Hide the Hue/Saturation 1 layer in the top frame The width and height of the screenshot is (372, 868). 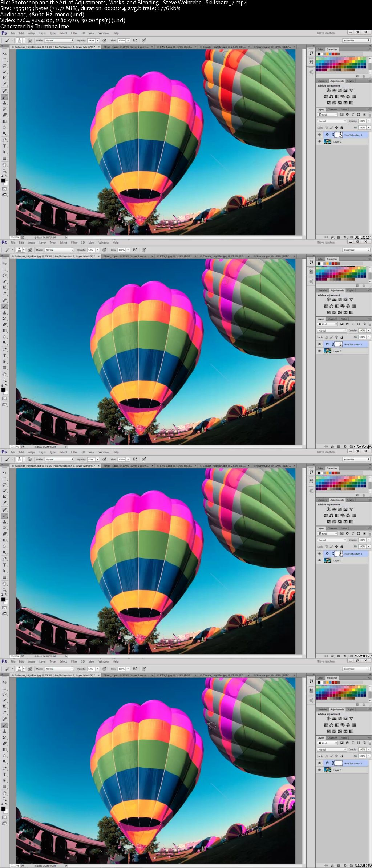click(320, 135)
